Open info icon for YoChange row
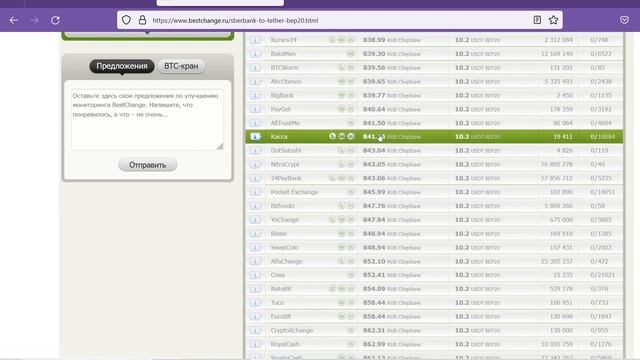Screen dimensions: 640x360 click(255, 220)
